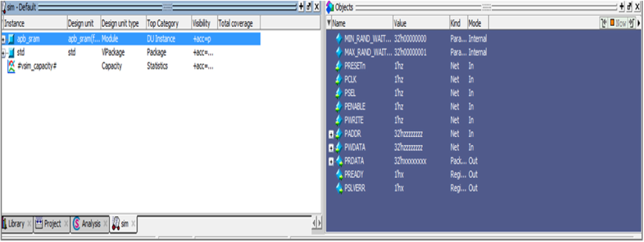Open the Name column sort dropdown
This screenshot has width=644, height=242.
329,23
